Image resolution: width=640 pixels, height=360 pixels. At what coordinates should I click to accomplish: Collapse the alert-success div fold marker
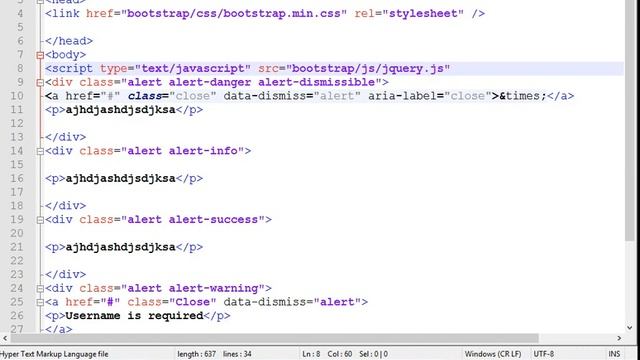[x=40, y=220]
